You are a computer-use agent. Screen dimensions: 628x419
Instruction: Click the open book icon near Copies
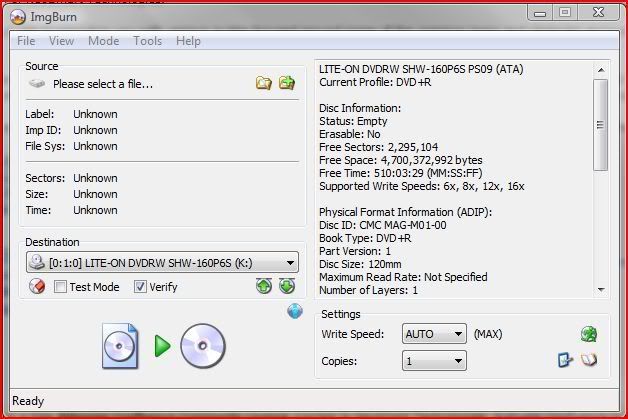pyautogui.click(x=589, y=360)
